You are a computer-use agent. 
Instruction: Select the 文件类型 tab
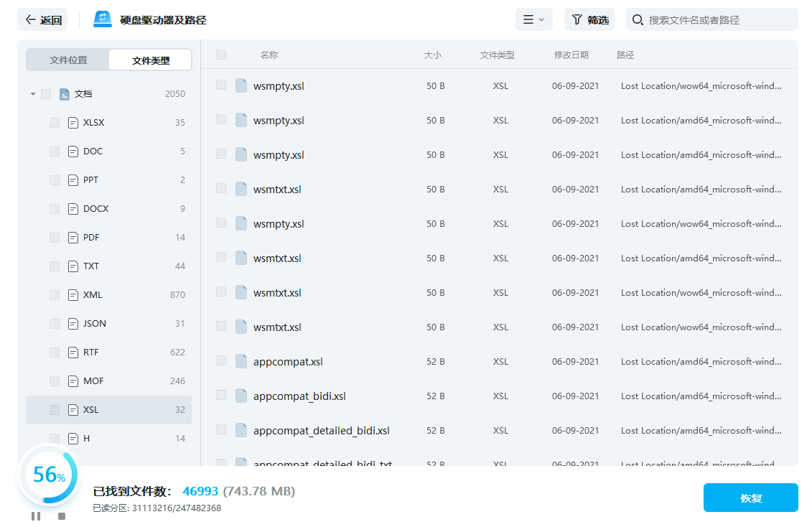coord(151,60)
